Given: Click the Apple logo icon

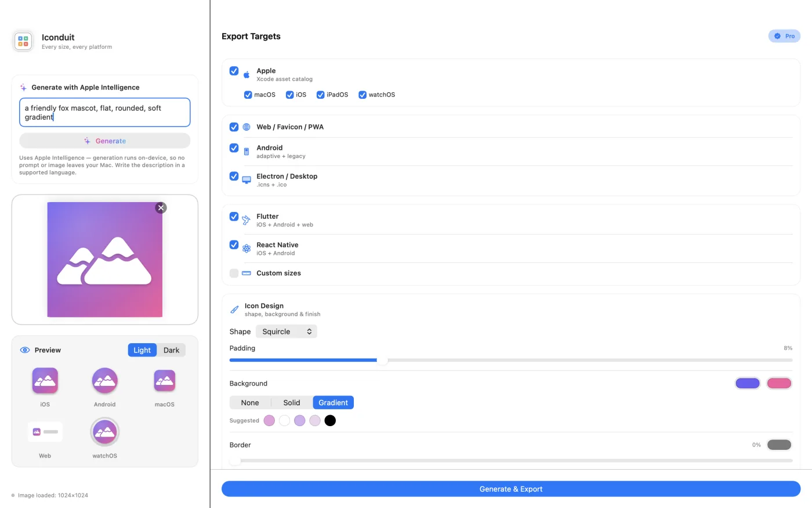Looking at the screenshot, I should tap(246, 74).
